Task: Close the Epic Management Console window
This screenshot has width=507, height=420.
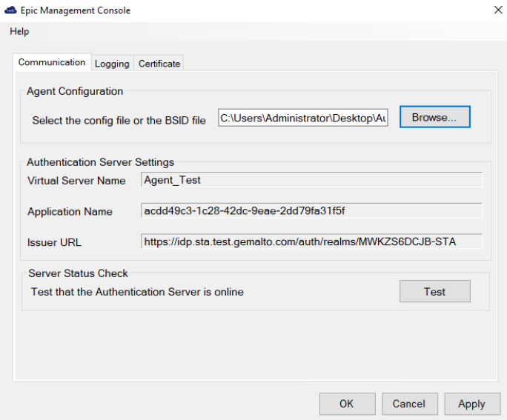Action: coord(498,10)
